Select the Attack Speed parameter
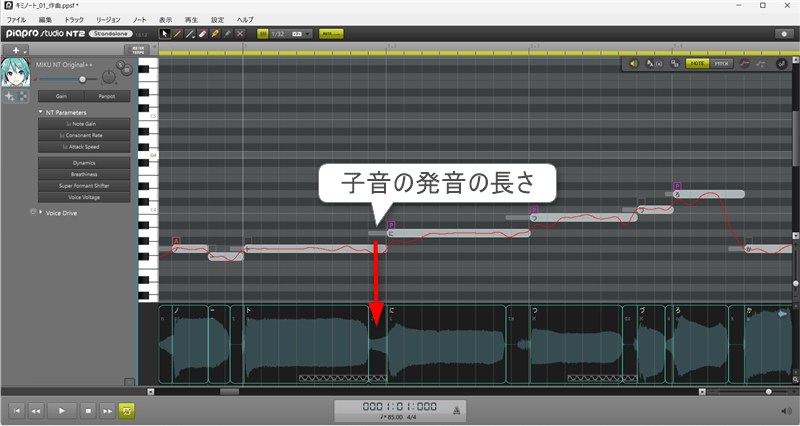The height and width of the screenshot is (426, 800). pos(84,147)
